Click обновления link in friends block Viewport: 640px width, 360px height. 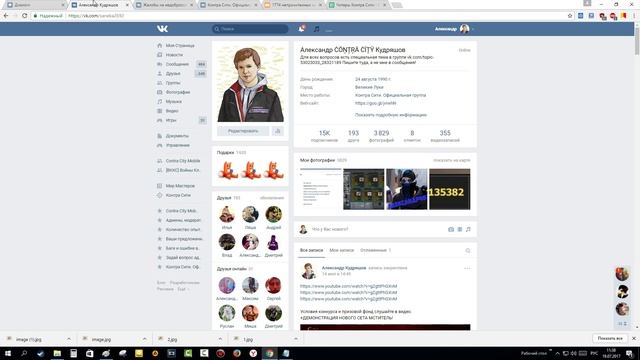[272, 198]
